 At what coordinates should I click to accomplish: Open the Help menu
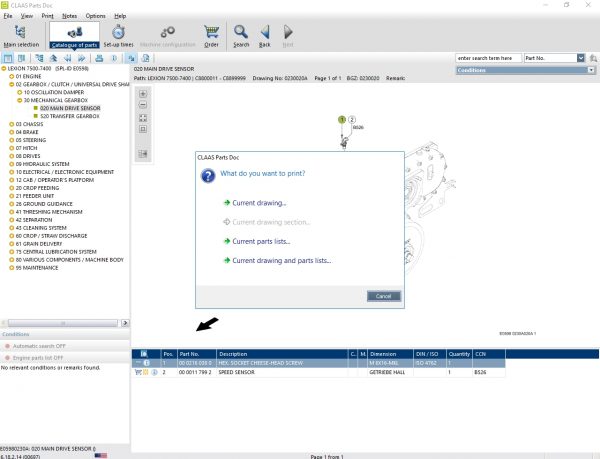tap(120, 16)
